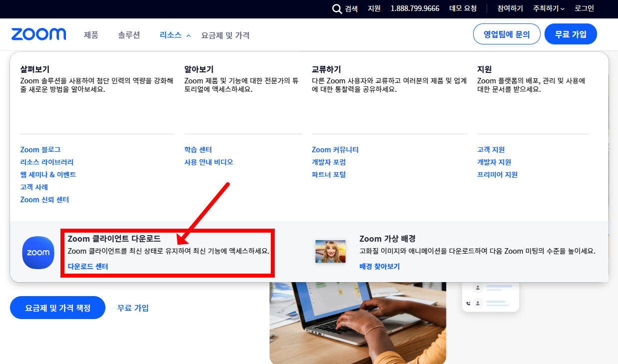The height and width of the screenshot is (364, 618).
Task: Click the blue Zoom client app icon
Action: (x=38, y=253)
